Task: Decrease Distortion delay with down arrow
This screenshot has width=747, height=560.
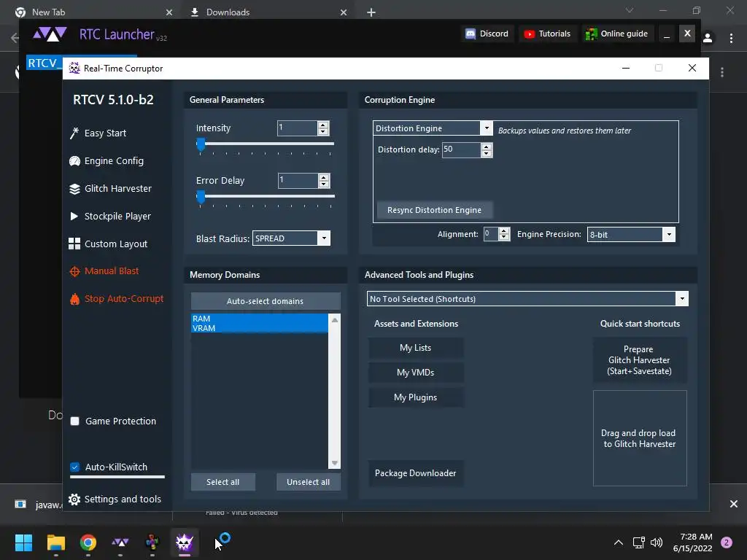Action: click(487, 153)
